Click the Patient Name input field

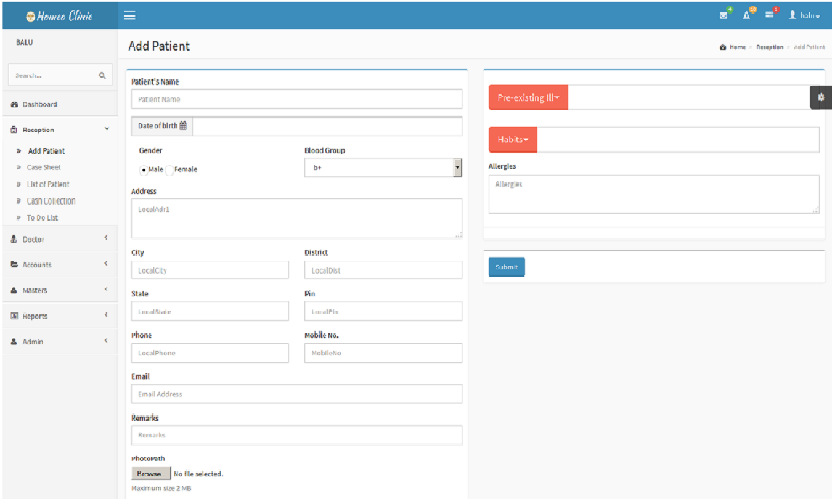point(296,99)
